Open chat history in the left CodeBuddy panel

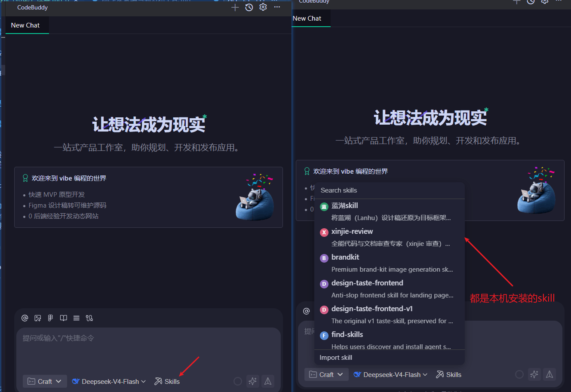pyautogui.click(x=249, y=7)
